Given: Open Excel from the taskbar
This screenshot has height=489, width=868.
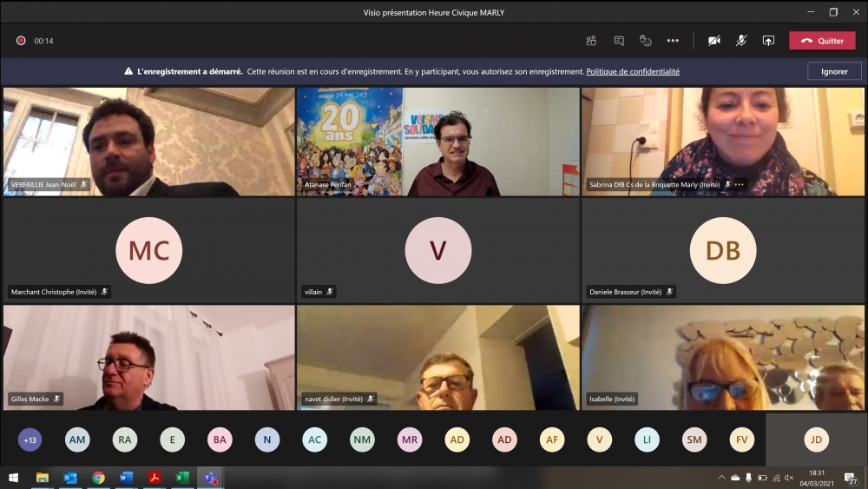Looking at the screenshot, I should tap(181, 478).
